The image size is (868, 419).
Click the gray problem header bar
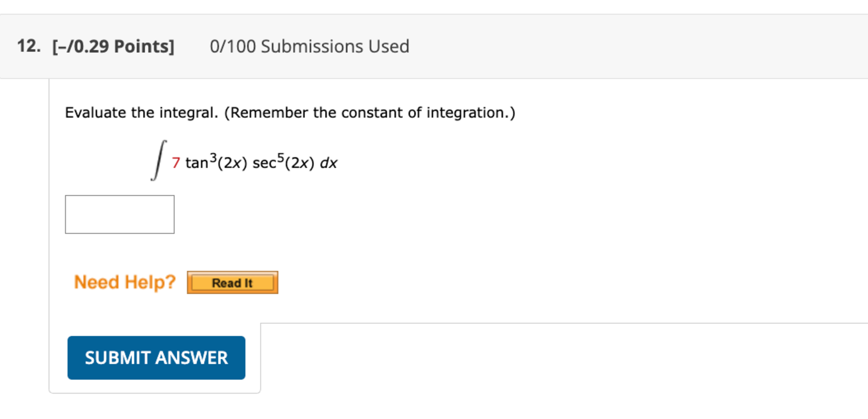[432, 46]
